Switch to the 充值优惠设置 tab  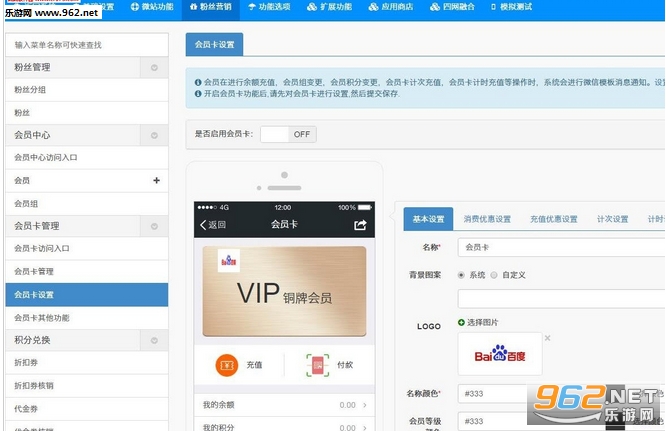coord(554,219)
